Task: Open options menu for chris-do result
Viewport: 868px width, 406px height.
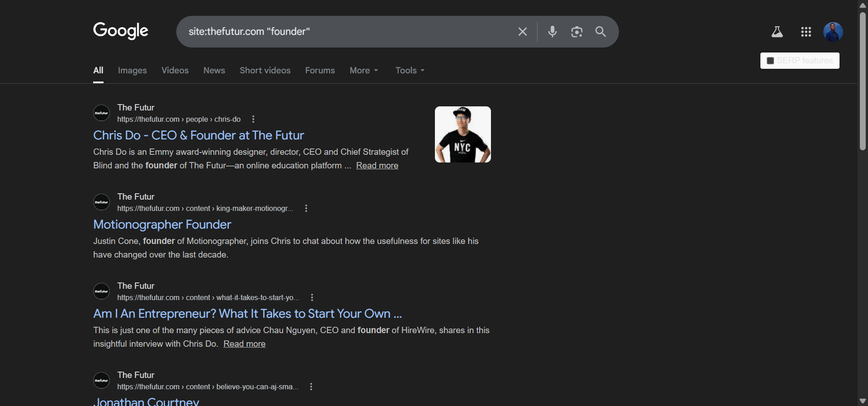Action: (x=253, y=119)
